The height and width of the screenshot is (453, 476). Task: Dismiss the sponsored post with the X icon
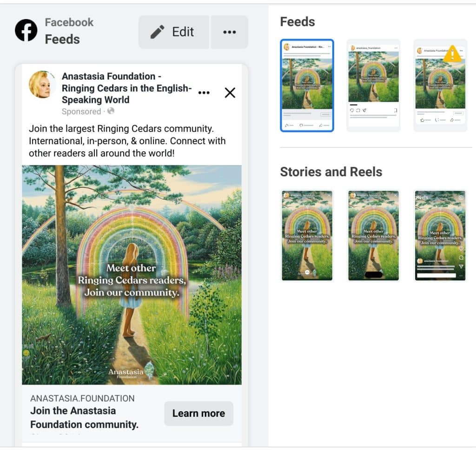230,93
